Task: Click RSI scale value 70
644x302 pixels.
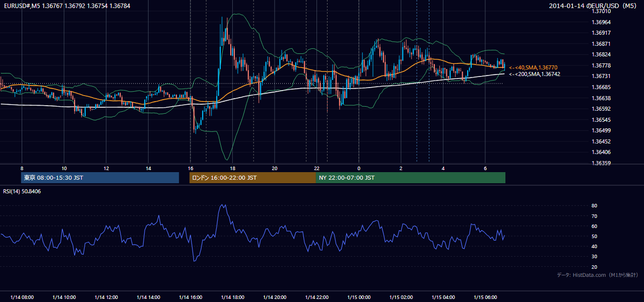Action: [595, 216]
